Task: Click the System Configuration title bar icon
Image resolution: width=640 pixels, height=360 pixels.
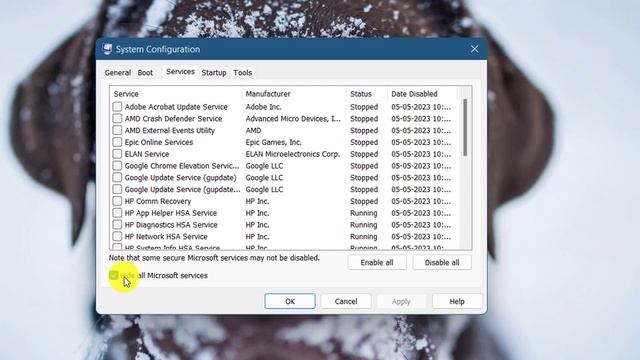Action: point(107,49)
